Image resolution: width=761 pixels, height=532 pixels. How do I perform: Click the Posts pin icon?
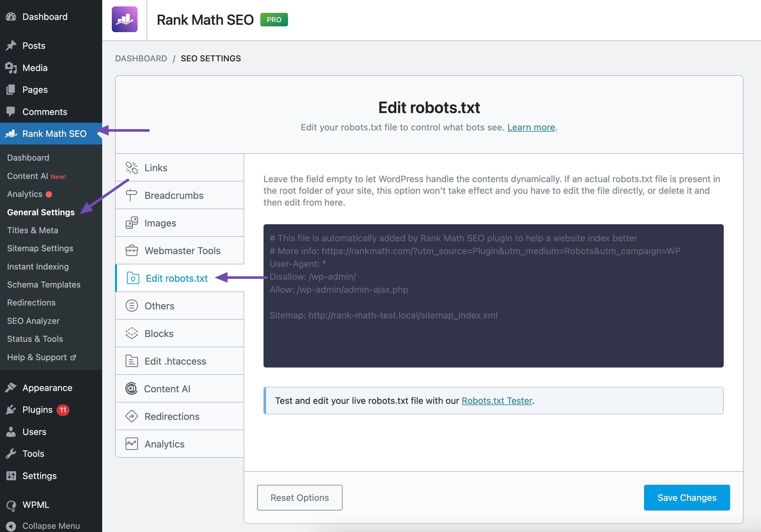[x=11, y=45]
